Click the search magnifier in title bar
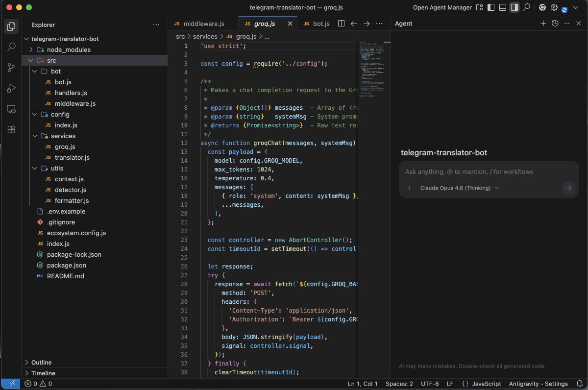The width and height of the screenshot is (588, 390). click(x=527, y=7)
